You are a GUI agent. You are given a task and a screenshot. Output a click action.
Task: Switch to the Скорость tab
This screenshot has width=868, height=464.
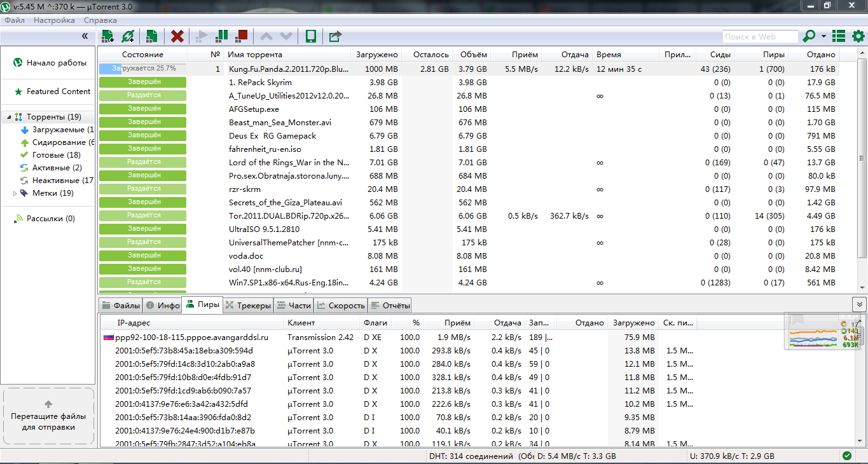[x=341, y=305]
